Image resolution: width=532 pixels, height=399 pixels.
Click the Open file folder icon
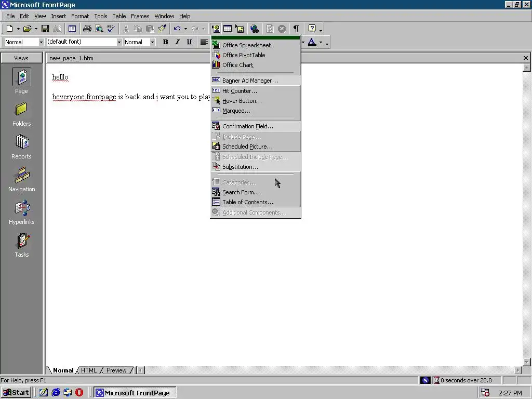(x=28, y=29)
